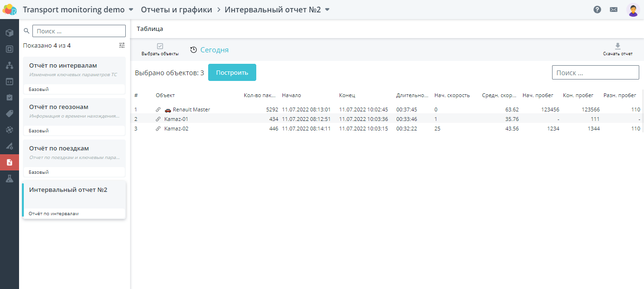Sort by Средн. скор... column header
This screenshot has width=644, height=289.
[499, 95]
